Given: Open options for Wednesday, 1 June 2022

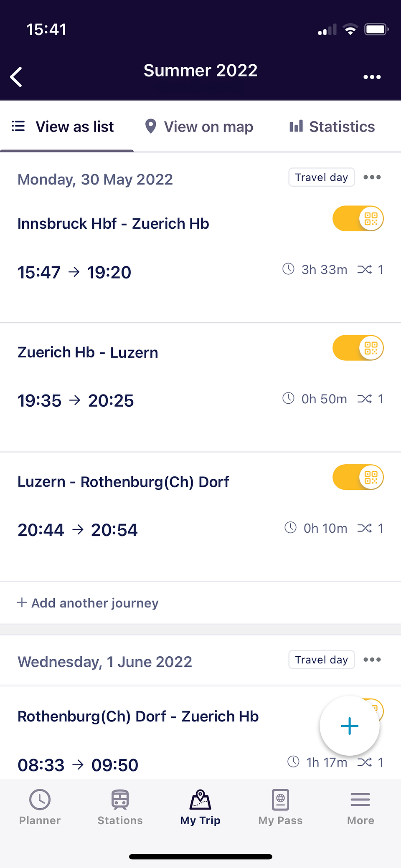Looking at the screenshot, I should coord(372,660).
